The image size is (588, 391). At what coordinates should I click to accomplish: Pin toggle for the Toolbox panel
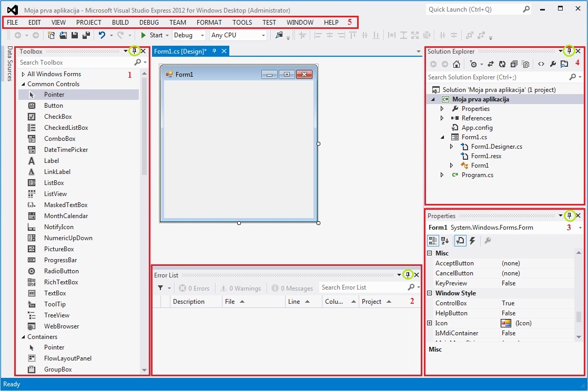(x=134, y=52)
